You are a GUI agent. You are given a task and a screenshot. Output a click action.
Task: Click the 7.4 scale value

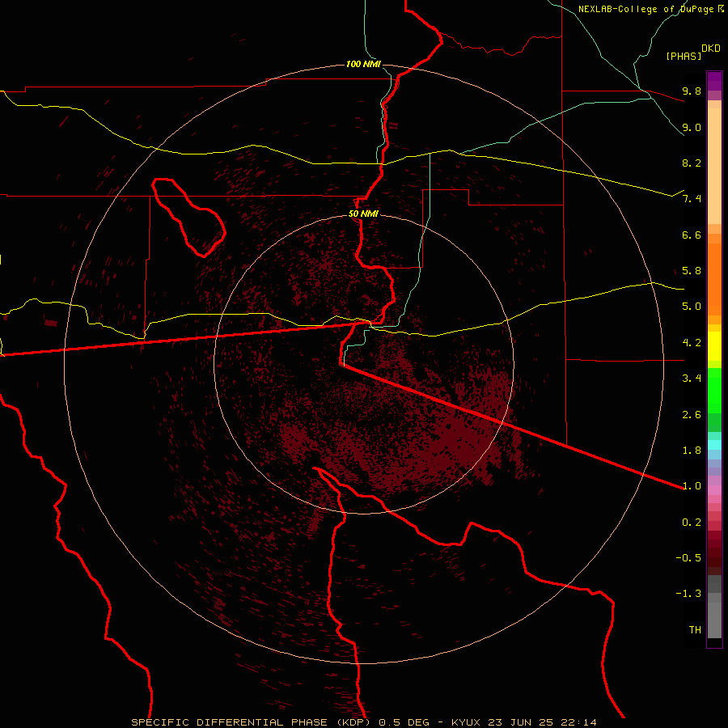coord(692,199)
